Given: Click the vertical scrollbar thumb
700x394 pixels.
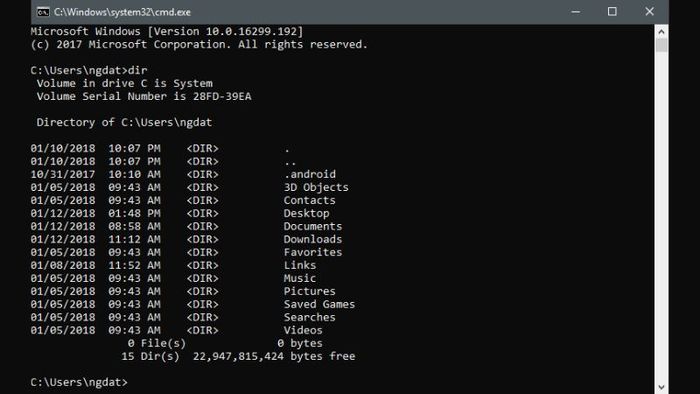Looking at the screenshot, I should point(661,46).
